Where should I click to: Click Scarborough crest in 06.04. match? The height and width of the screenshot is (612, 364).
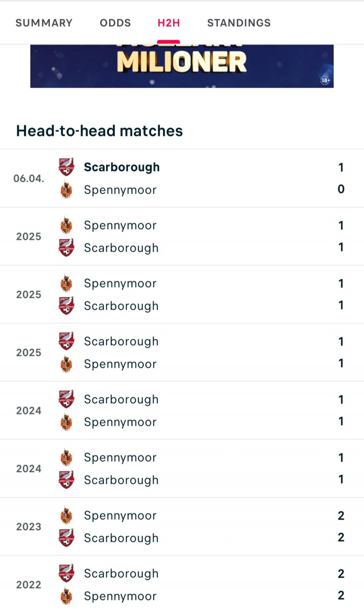tap(66, 167)
